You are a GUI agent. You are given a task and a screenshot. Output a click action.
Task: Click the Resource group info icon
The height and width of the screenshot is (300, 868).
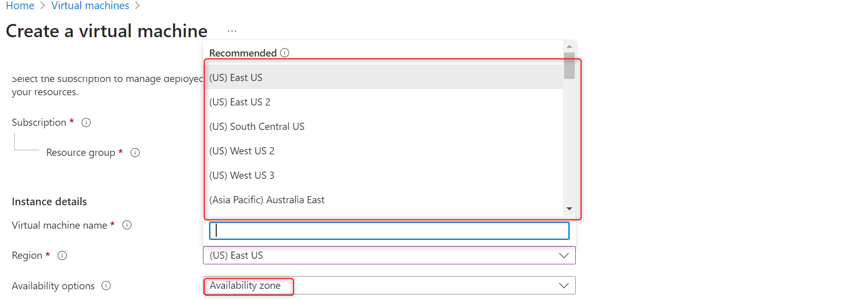pyautogui.click(x=135, y=153)
